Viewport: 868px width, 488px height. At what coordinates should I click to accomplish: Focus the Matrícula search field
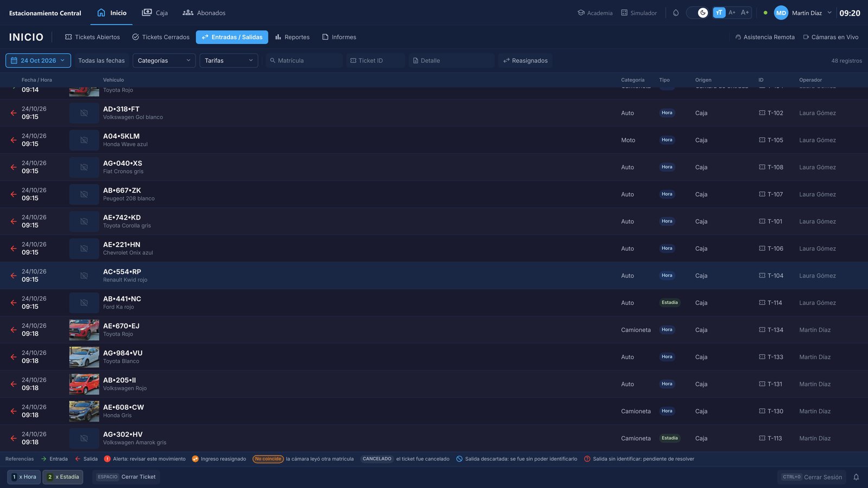(304, 61)
